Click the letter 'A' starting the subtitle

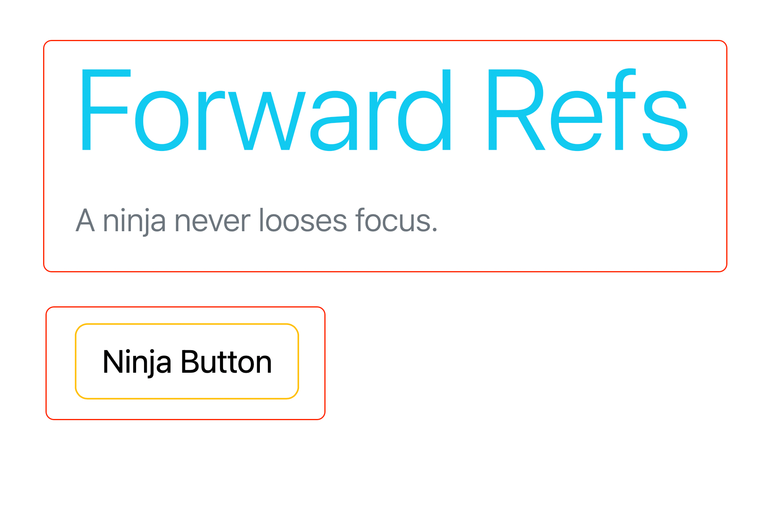[85, 220]
